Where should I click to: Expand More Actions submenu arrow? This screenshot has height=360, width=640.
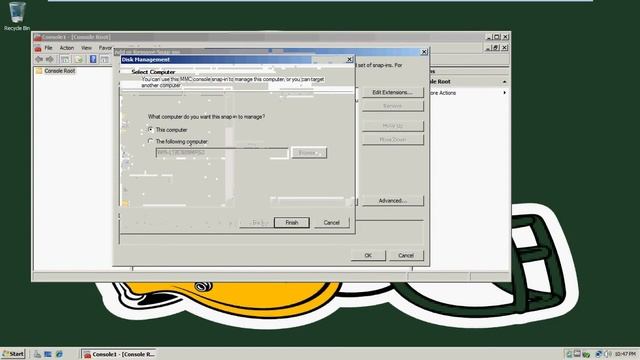[x=504, y=93]
